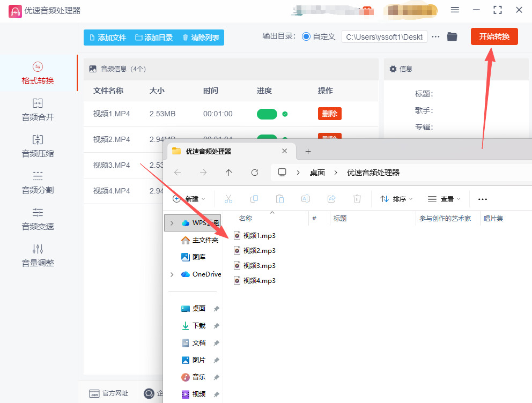Open pinned 图片 in the navigation pane
This screenshot has height=403, width=532.
pos(194,360)
